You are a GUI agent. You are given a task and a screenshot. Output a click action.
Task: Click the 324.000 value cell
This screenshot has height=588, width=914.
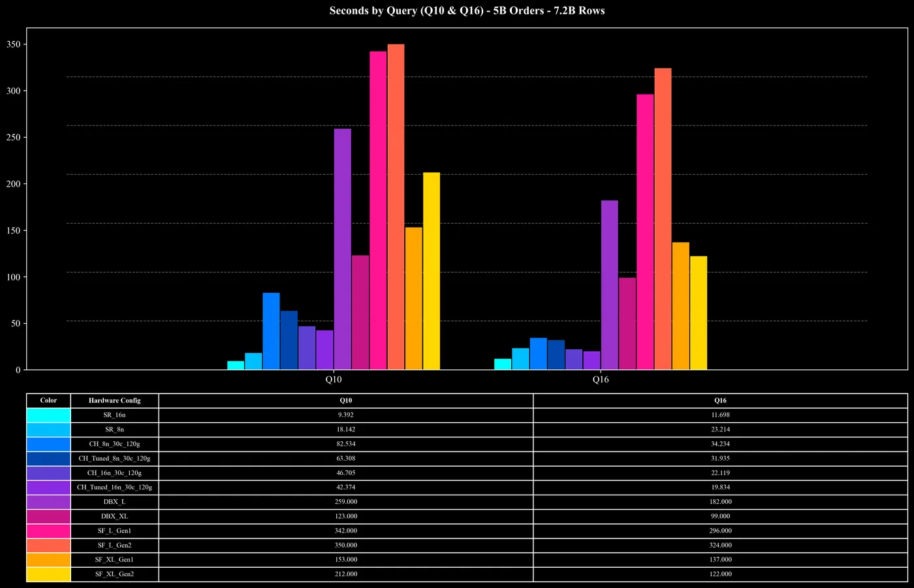721,545
